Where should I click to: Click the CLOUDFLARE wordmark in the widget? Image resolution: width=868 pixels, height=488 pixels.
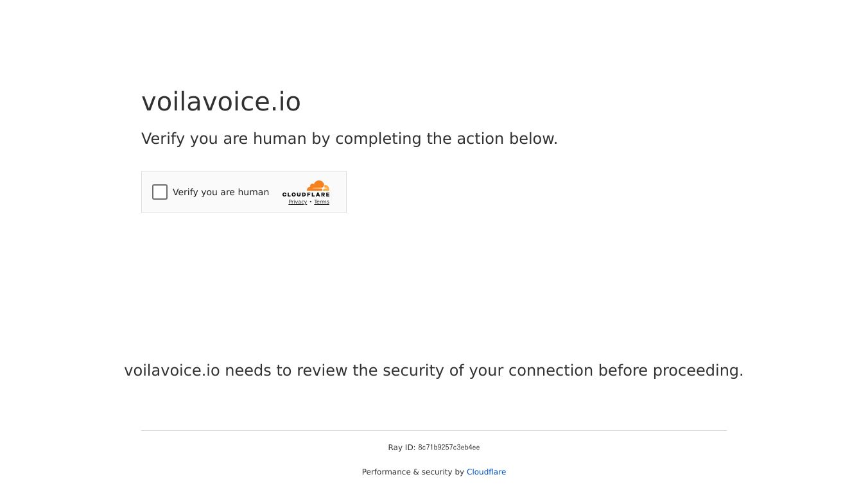click(x=306, y=195)
